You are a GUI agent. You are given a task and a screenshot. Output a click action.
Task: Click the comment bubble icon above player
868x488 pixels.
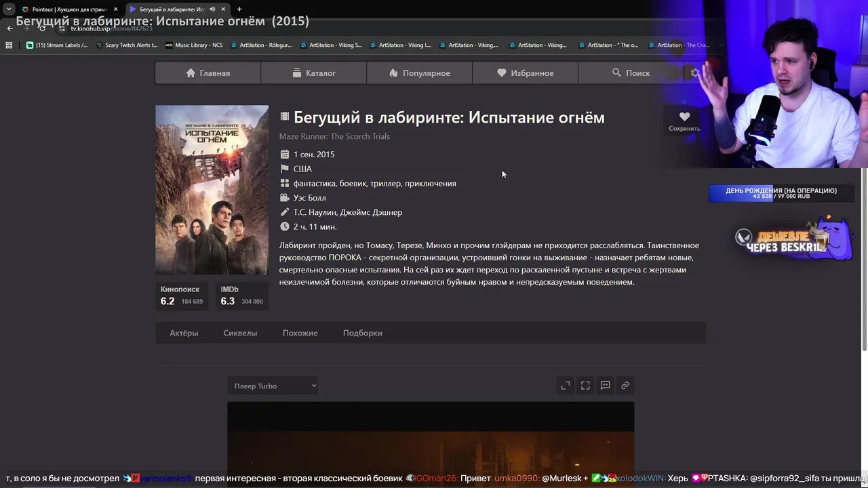pos(605,386)
